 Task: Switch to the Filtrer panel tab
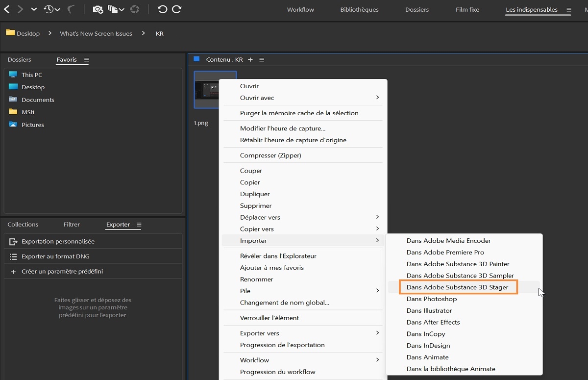tap(72, 225)
